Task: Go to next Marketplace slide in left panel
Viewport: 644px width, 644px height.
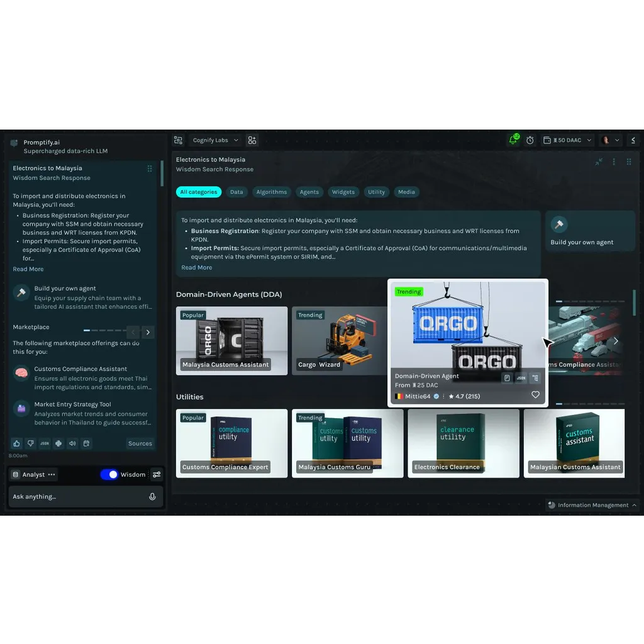Action: 148,332
